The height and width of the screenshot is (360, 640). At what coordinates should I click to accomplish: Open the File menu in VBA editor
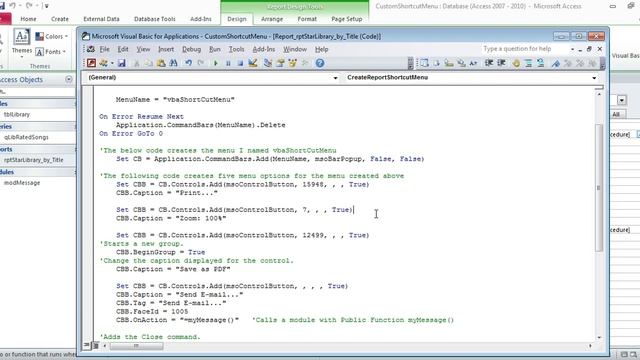[104, 49]
